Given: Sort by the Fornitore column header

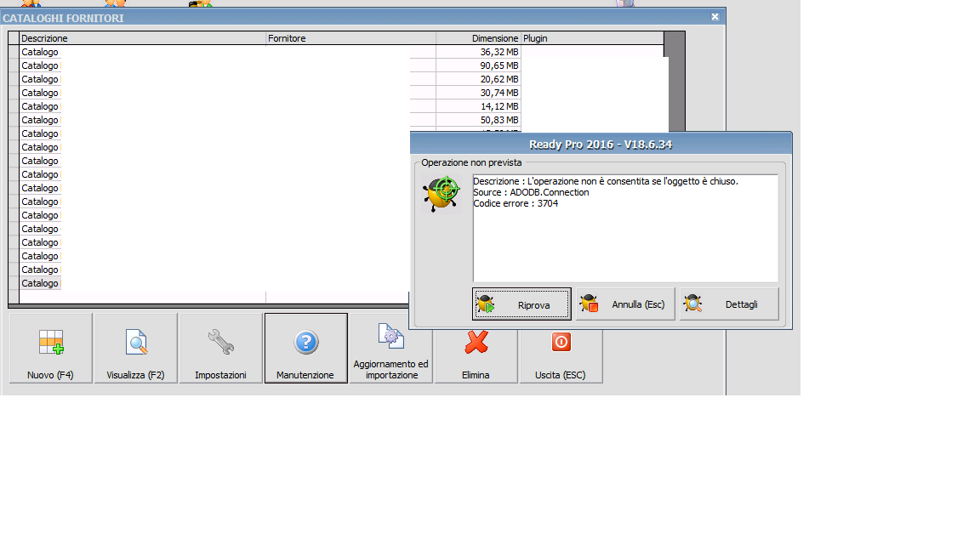Looking at the screenshot, I should (x=350, y=38).
